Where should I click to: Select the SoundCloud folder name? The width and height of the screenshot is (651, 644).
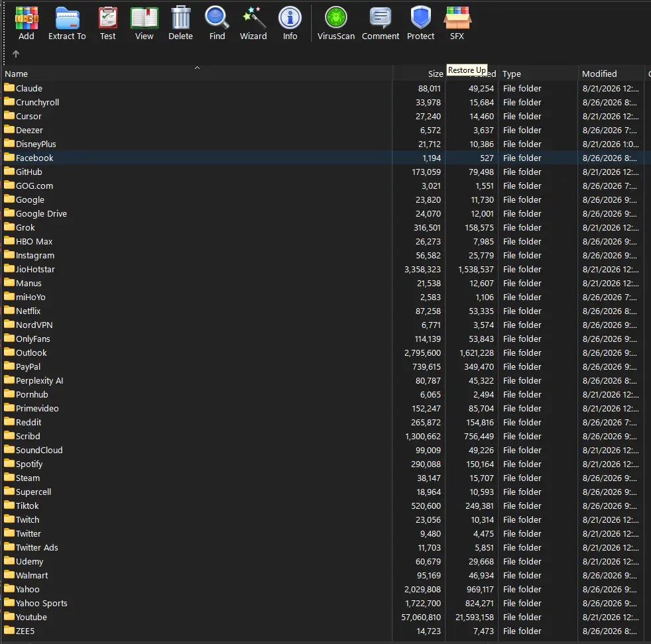click(x=39, y=451)
